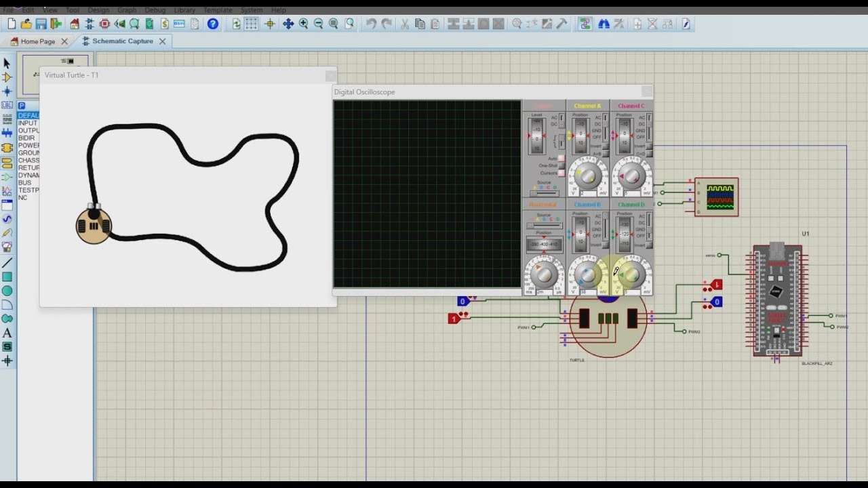
Task: Toggle the C+D button on Channel C
Action: (x=649, y=153)
